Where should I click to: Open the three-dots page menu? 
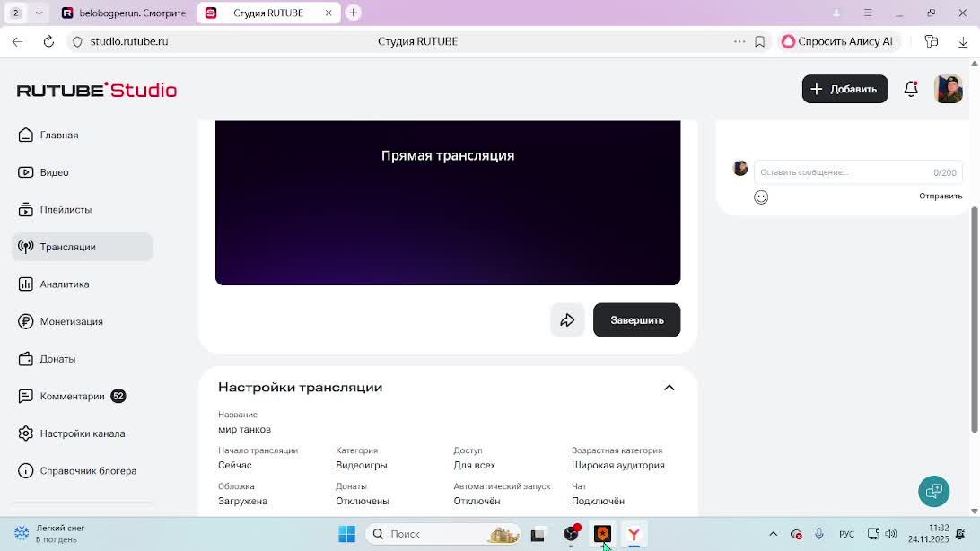[x=739, y=42]
